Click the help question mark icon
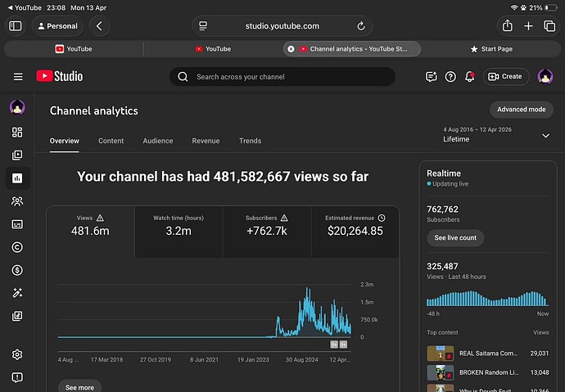The width and height of the screenshot is (565, 392). [450, 76]
